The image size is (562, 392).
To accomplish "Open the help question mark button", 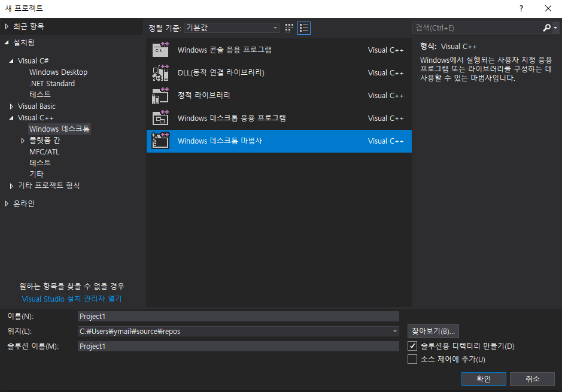I will 521,8.
